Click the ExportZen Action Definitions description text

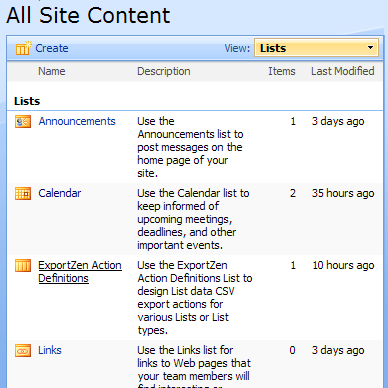click(x=195, y=298)
